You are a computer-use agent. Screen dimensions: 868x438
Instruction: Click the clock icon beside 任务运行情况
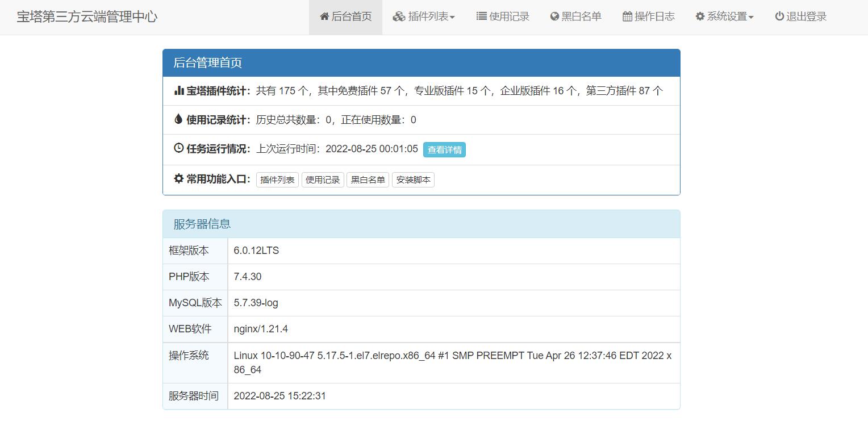pos(178,148)
